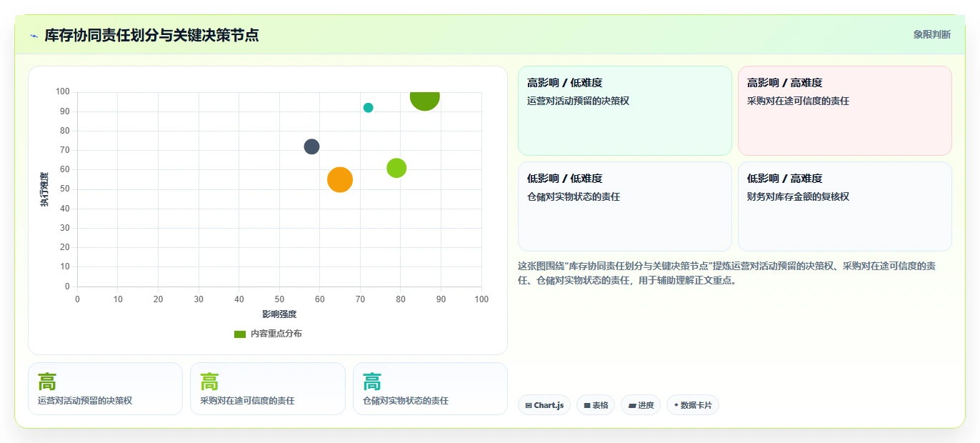Open the 高影响 / 低难度 quadrant card
This screenshot has width=980, height=443.
tap(625, 111)
